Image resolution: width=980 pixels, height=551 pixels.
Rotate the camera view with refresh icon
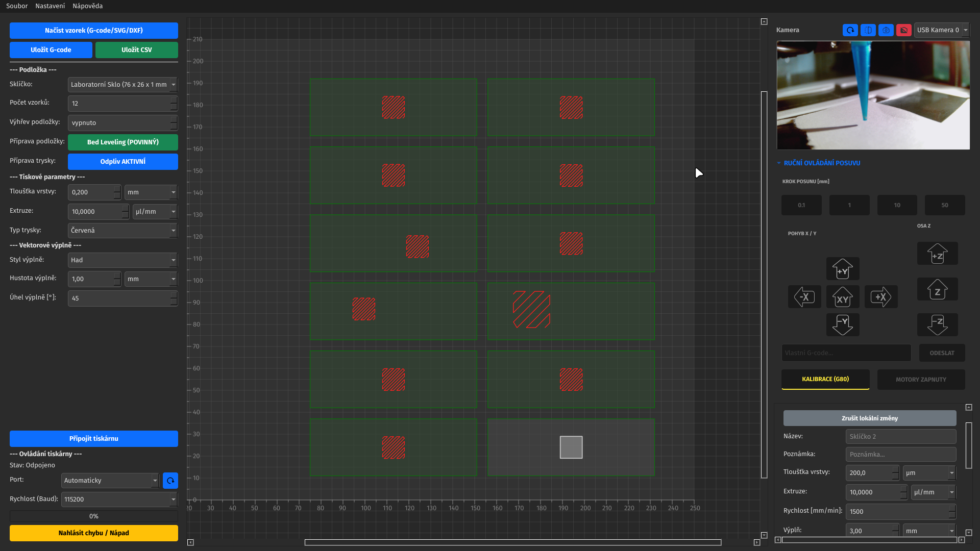850,30
